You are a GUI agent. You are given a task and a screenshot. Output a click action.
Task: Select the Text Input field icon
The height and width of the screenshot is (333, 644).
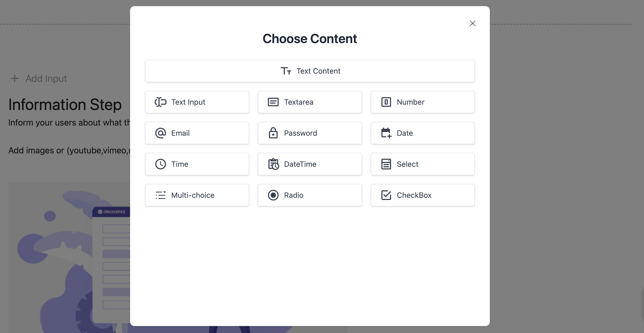[x=161, y=102]
